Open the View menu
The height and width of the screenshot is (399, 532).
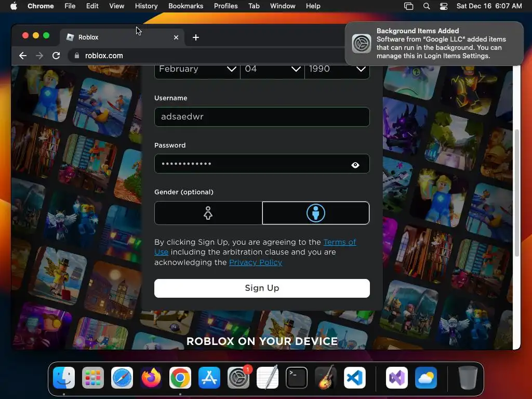117,6
